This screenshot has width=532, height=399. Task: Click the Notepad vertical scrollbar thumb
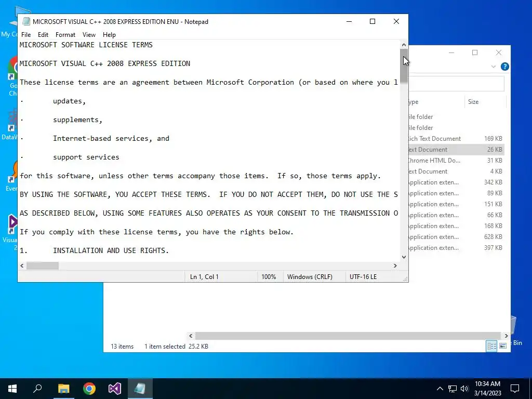coord(404,66)
